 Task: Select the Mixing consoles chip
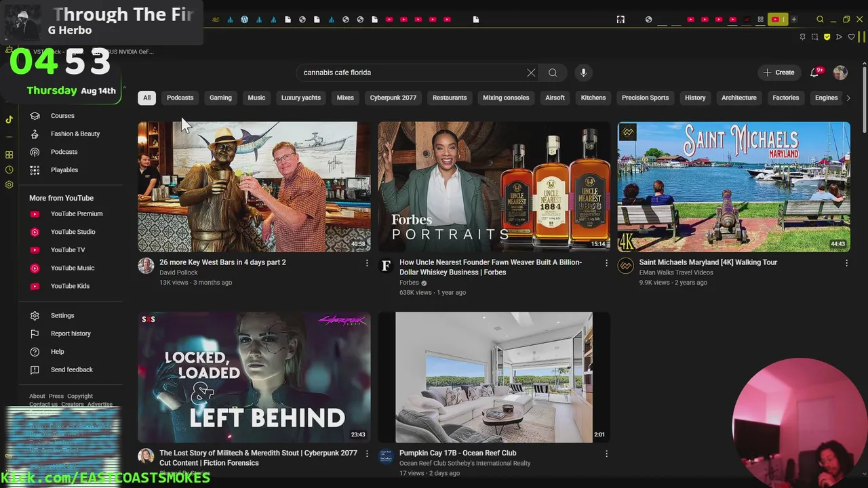coord(506,98)
